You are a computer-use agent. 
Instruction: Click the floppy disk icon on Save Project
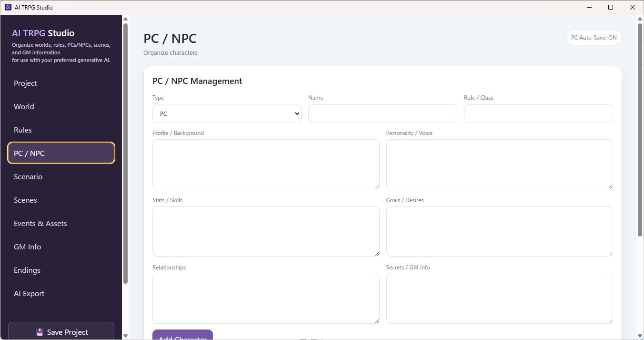40,332
